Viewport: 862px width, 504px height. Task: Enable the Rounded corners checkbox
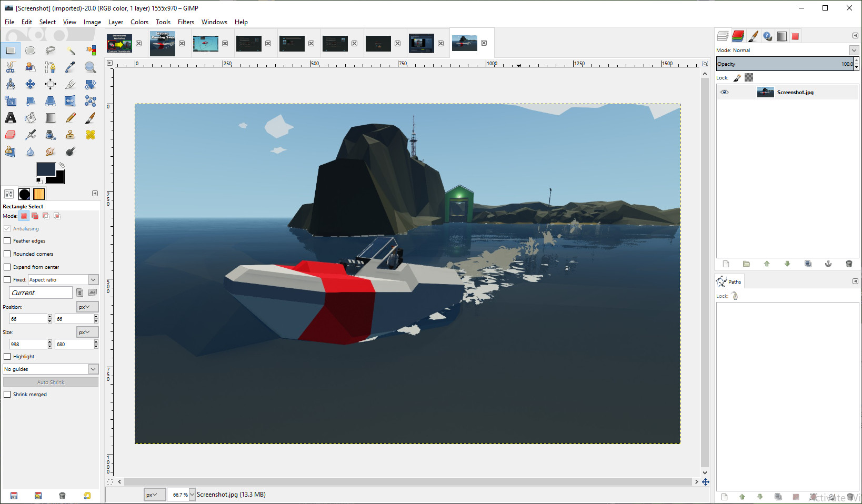(x=7, y=254)
